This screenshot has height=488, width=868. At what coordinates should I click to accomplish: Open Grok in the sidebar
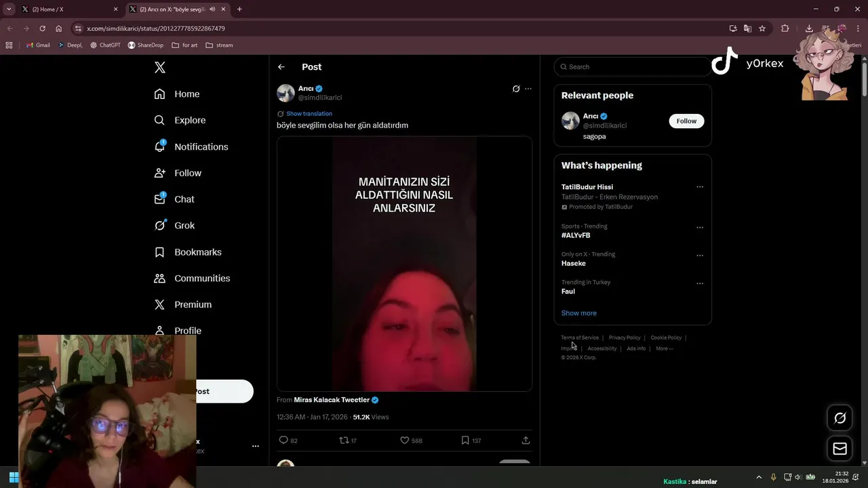174,226
